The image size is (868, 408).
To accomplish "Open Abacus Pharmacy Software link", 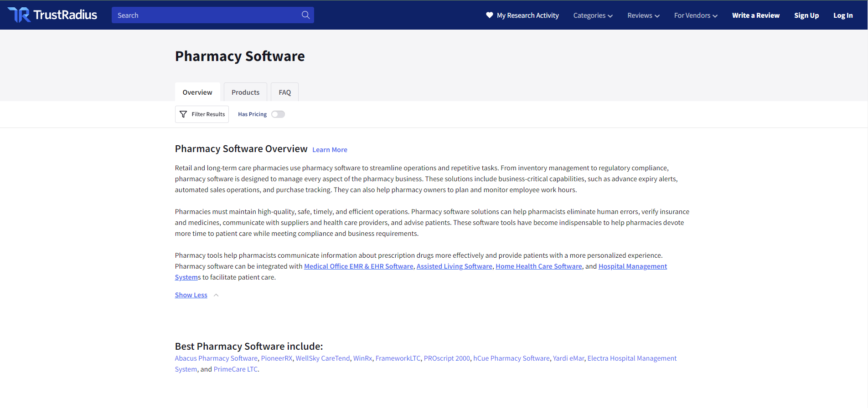I will point(216,358).
